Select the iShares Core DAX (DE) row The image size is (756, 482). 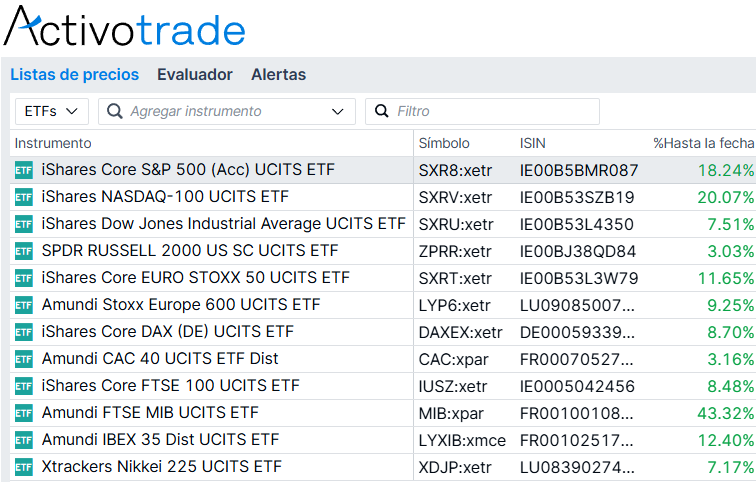(x=383, y=332)
